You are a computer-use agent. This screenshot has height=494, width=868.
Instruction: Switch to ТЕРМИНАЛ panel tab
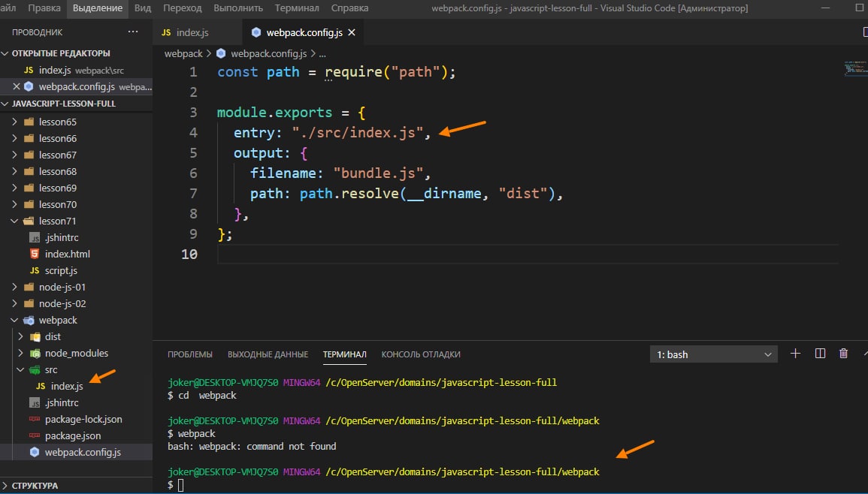[344, 354]
